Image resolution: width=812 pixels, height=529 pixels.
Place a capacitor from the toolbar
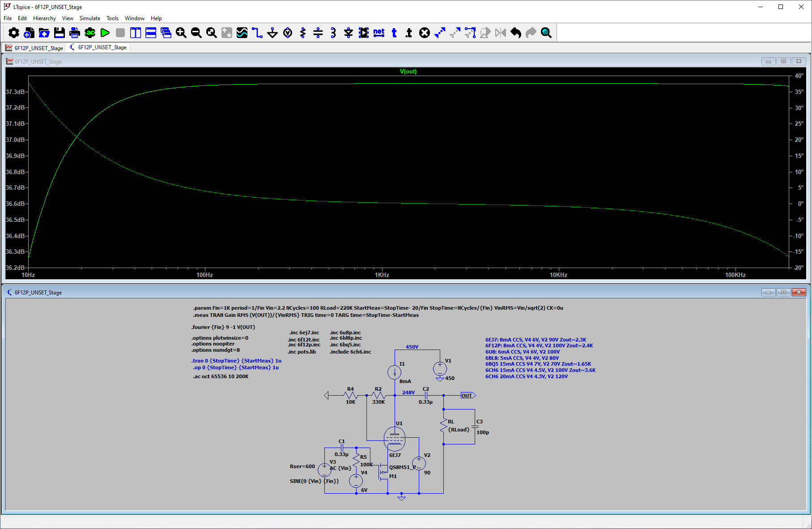318,33
